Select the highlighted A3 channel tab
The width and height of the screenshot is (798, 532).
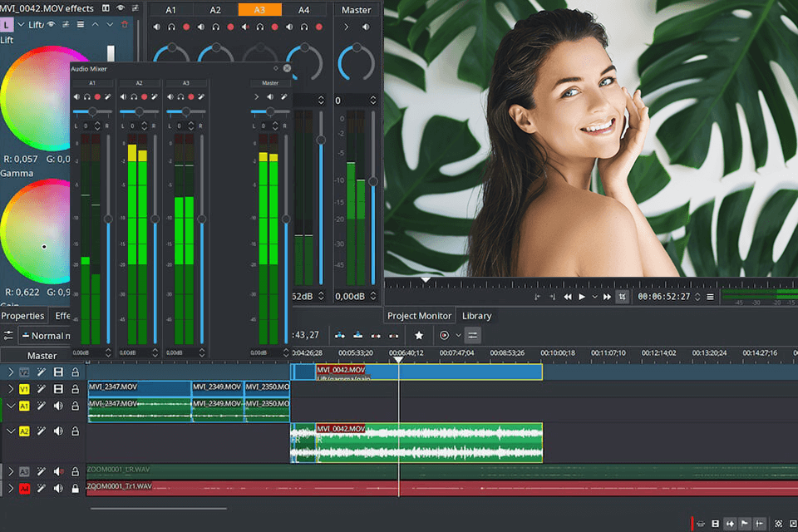pos(259,10)
